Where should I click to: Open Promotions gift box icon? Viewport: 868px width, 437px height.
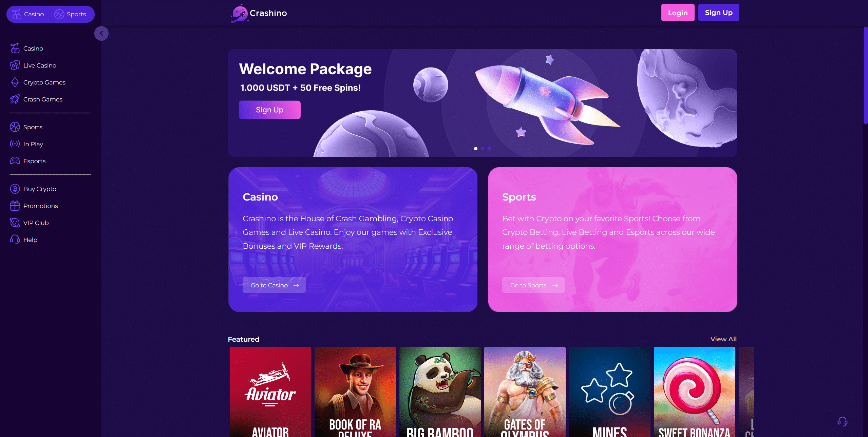[15, 206]
